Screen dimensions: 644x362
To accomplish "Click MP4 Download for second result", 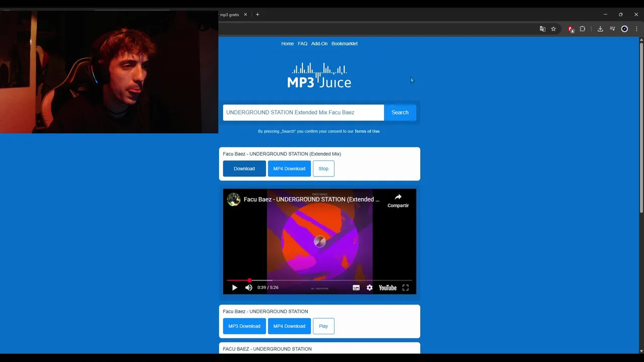I will pos(289,326).
